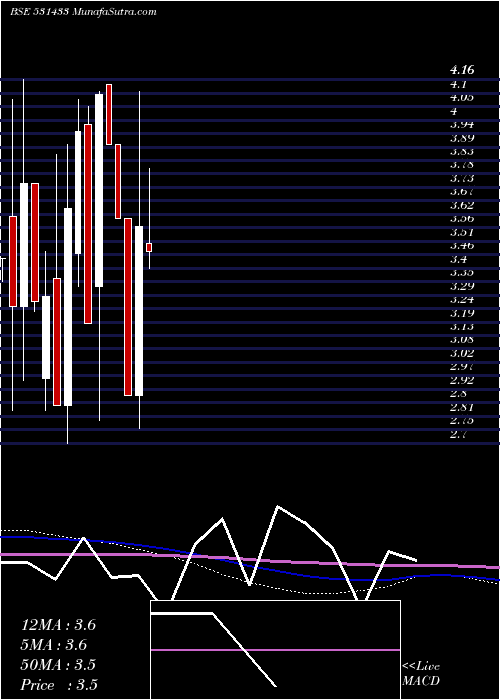
Task: Click the 3.94 price axis label
Action: pos(462,124)
